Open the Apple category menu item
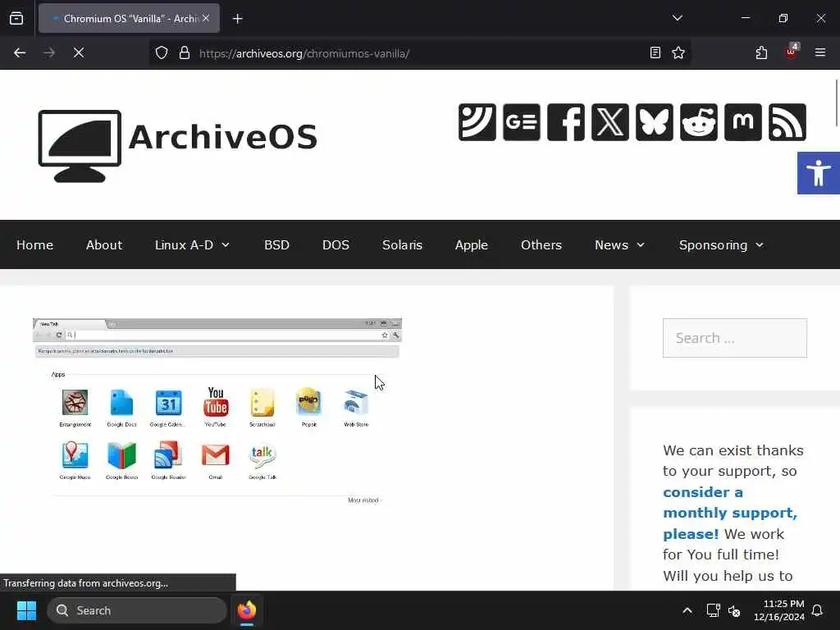 (x=472, y=244)
